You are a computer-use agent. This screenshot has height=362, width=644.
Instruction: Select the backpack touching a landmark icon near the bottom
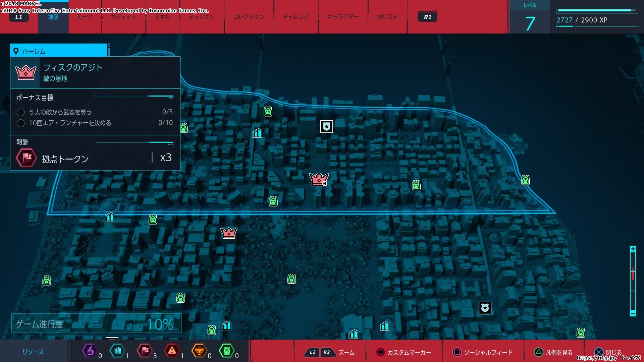(x=212, y=330)
